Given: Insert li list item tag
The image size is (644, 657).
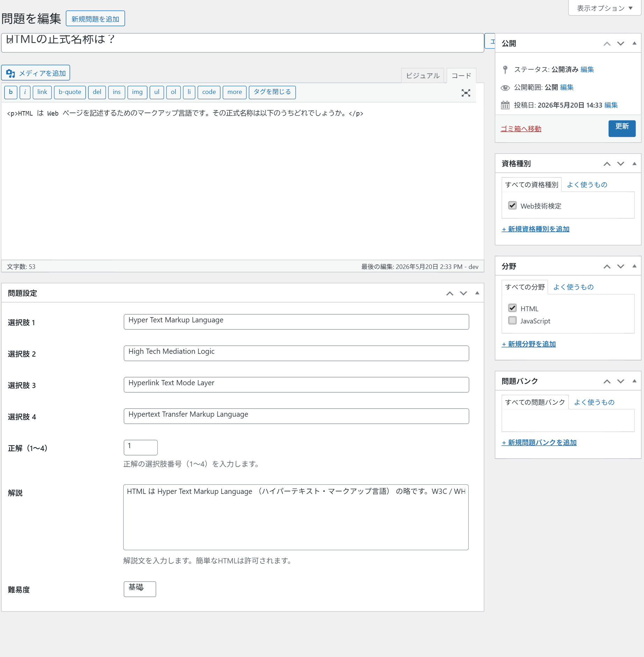Looking at the screenshot, I should click(x=189, y=92).
